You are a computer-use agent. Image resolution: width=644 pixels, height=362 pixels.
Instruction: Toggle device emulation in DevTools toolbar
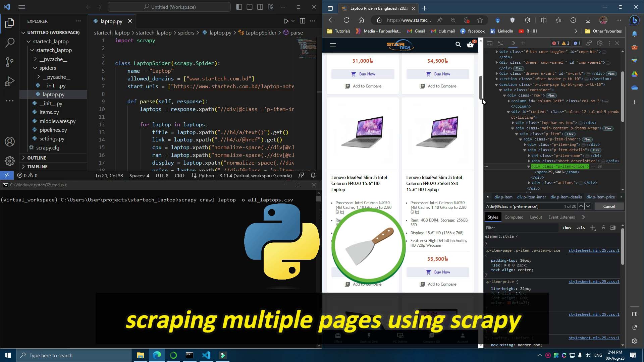[500, 43]
